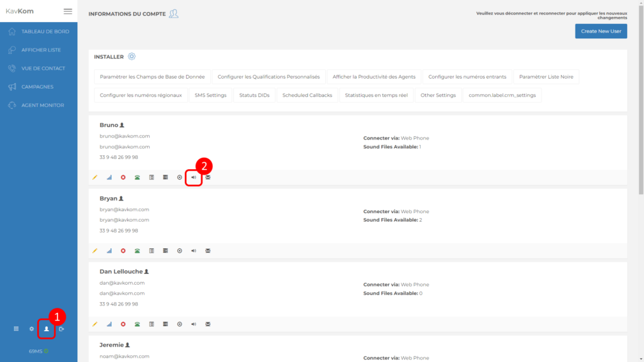Click the green phone icon for Bruno
The image size is (644, 362).
click(x=137, y=177)
